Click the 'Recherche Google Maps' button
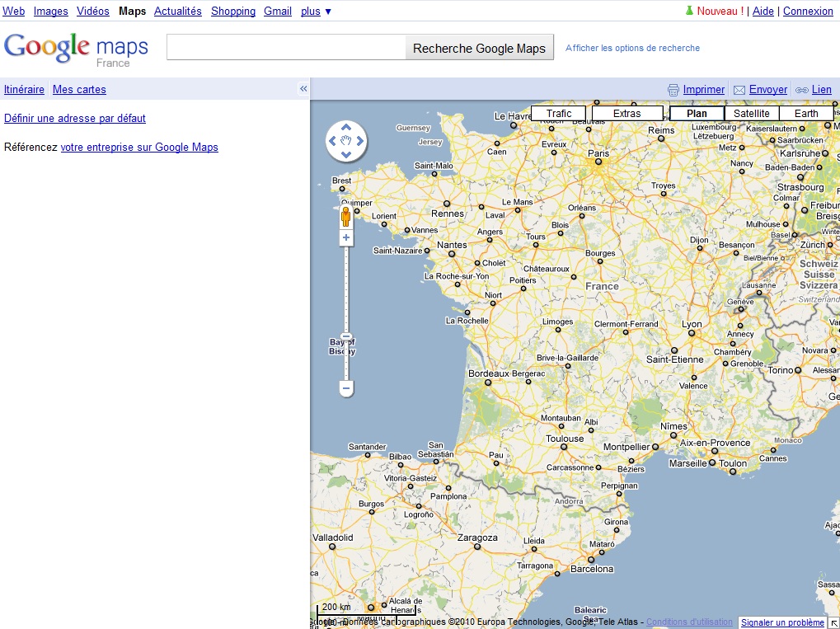 [480, 48]
